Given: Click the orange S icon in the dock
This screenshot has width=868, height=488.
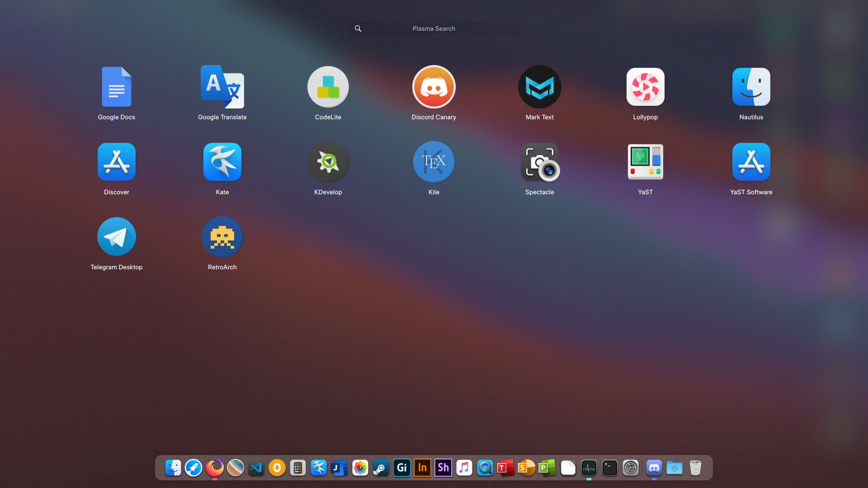Looking at the screenshot, I should [x=526, y=468].
